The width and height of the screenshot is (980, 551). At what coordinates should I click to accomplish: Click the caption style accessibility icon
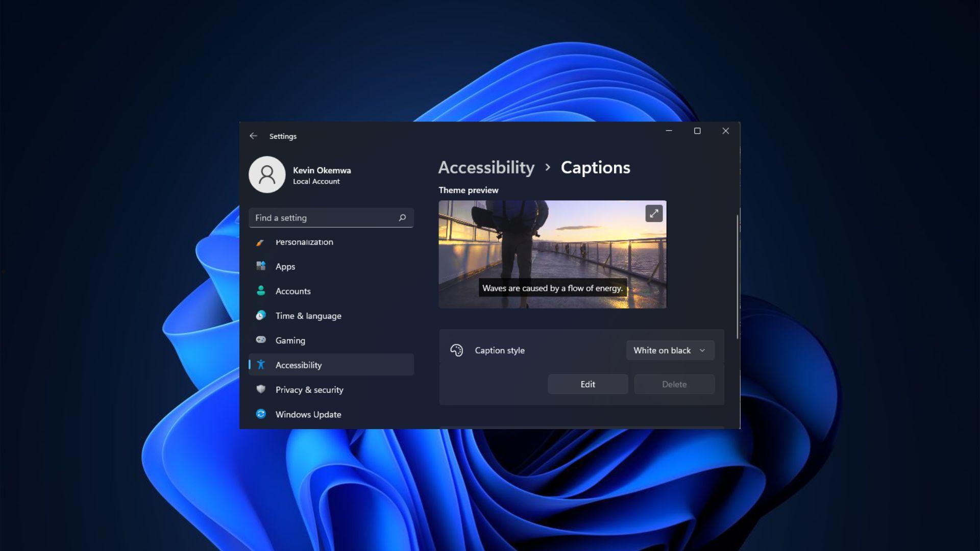pos(457,350)
